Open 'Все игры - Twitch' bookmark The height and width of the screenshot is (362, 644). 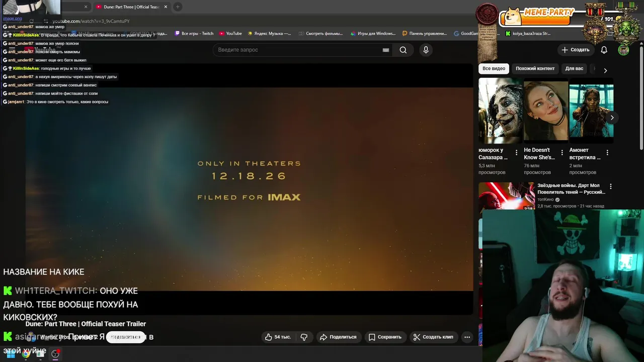click(x=194, y=34)
